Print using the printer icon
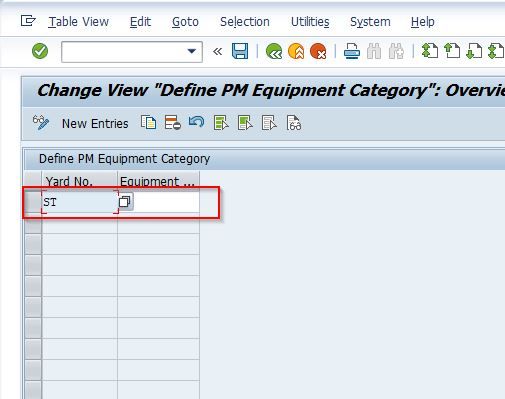This screenshot has height=399, width=505. point(352,51)
